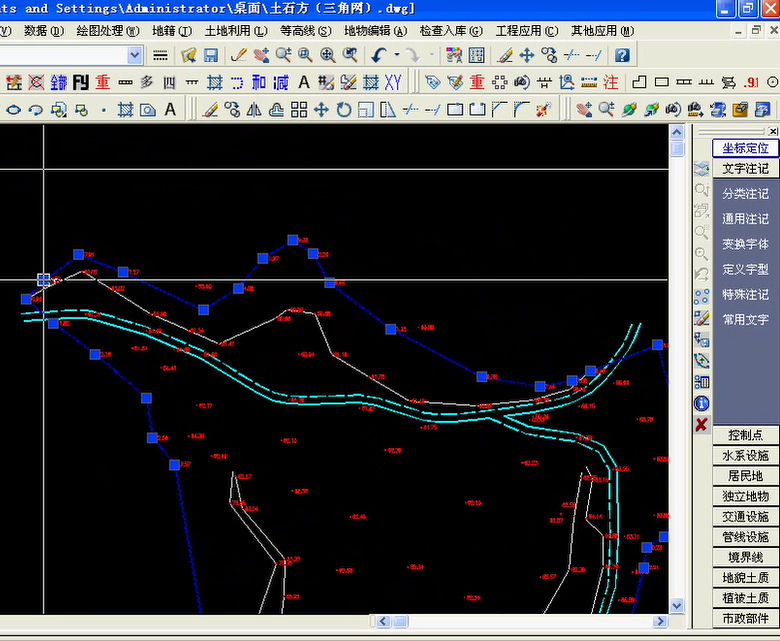Click the blue Help question mark icon
Screen dimensions: 780x641
point(622,55)
